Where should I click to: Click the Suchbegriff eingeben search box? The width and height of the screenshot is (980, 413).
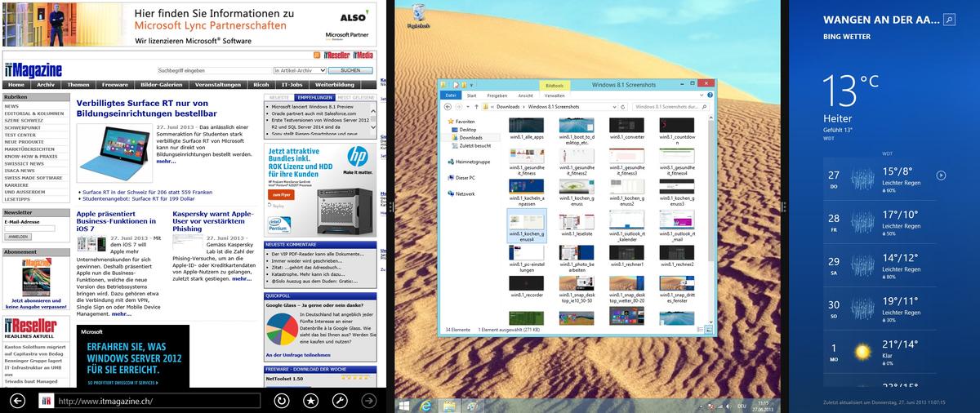(213, 70)
